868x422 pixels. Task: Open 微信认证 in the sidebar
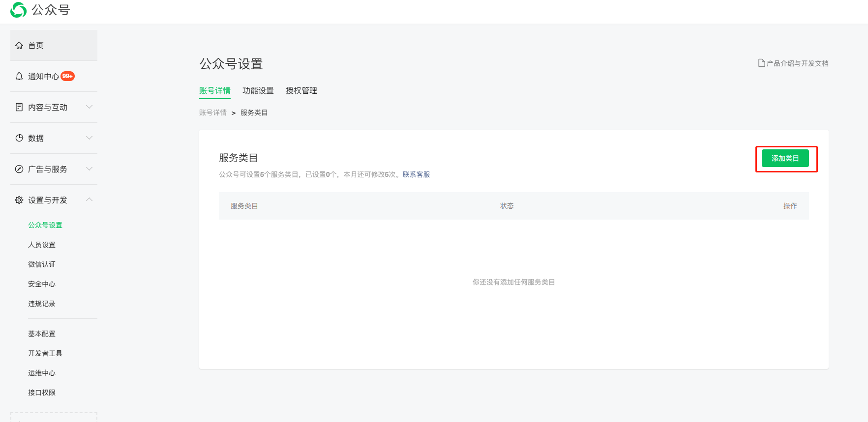tap(42, 264)
